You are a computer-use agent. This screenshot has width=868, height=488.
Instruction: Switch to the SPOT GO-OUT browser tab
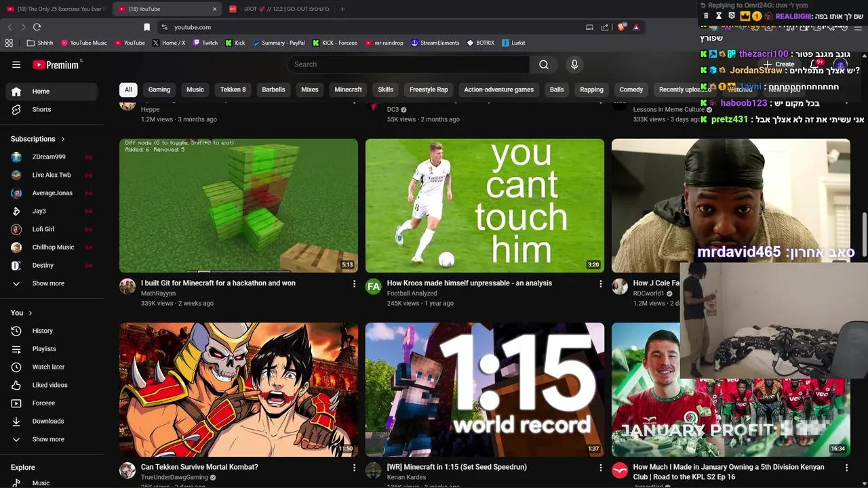pyautogui.click(x=278, y=9)
